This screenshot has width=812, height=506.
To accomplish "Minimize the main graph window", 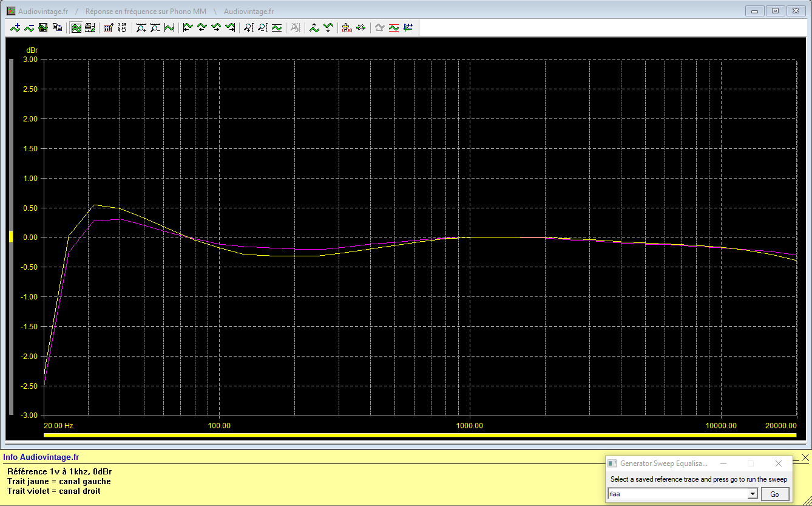I will [x=755, y=11].
